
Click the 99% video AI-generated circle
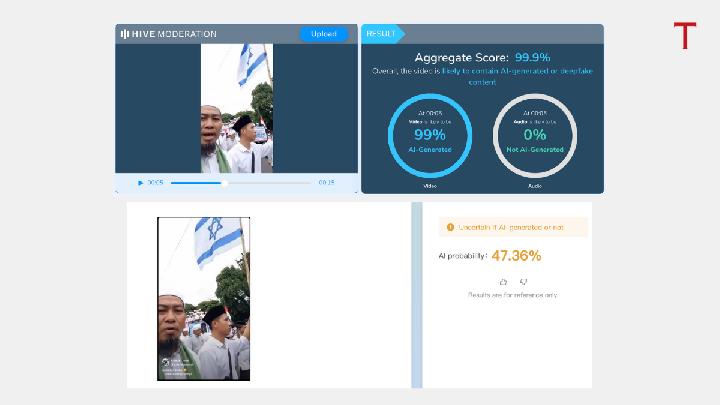pyautogui.click(x=429, y=134)
